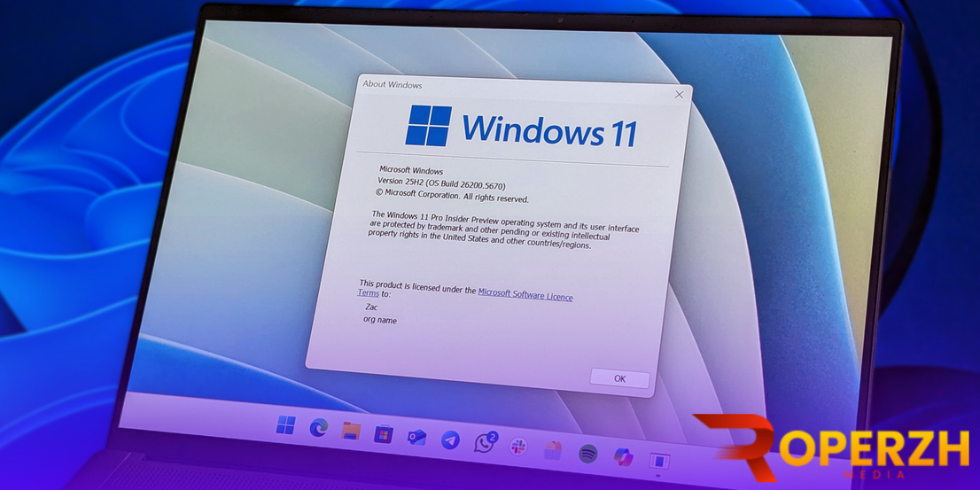
Task: Open the Windows Start menu
Action: click(285, 425)
